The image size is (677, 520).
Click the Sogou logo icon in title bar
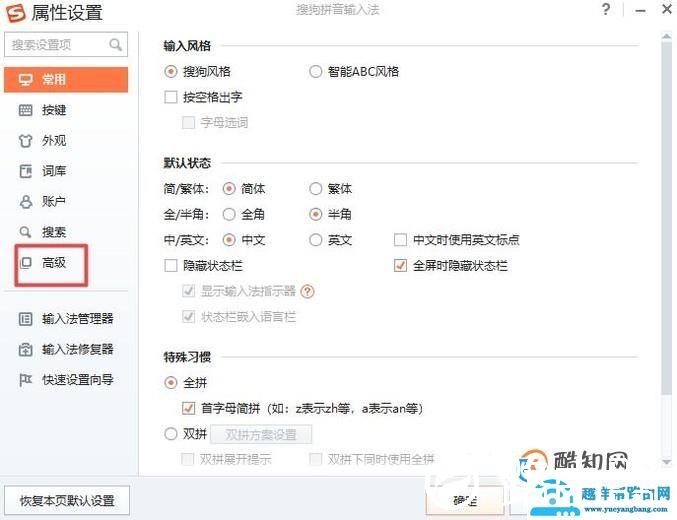point(16,13)
